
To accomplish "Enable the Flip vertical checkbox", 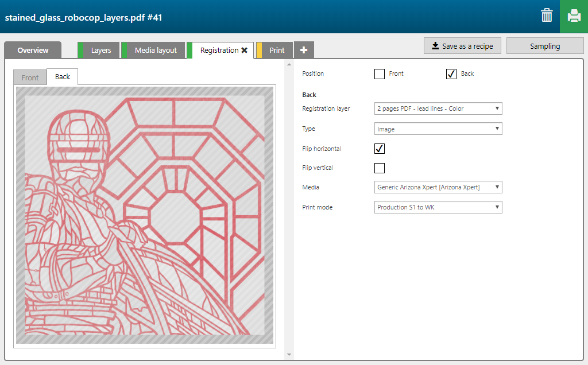I will click(x=380, y=168).
